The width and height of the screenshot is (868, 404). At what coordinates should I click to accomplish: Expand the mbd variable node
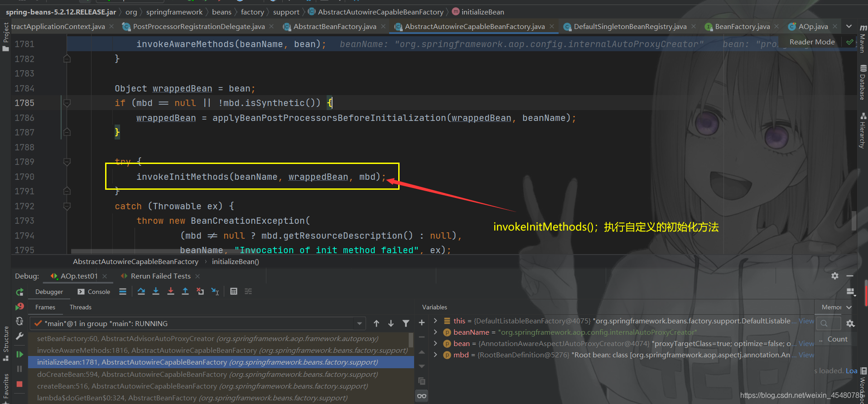pos(435,355)
